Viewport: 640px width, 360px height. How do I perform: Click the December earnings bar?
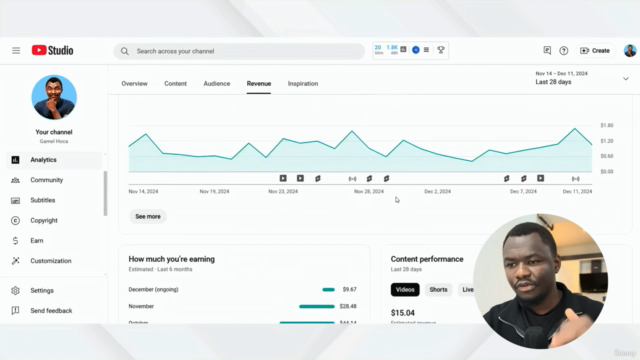coord(328,290)
